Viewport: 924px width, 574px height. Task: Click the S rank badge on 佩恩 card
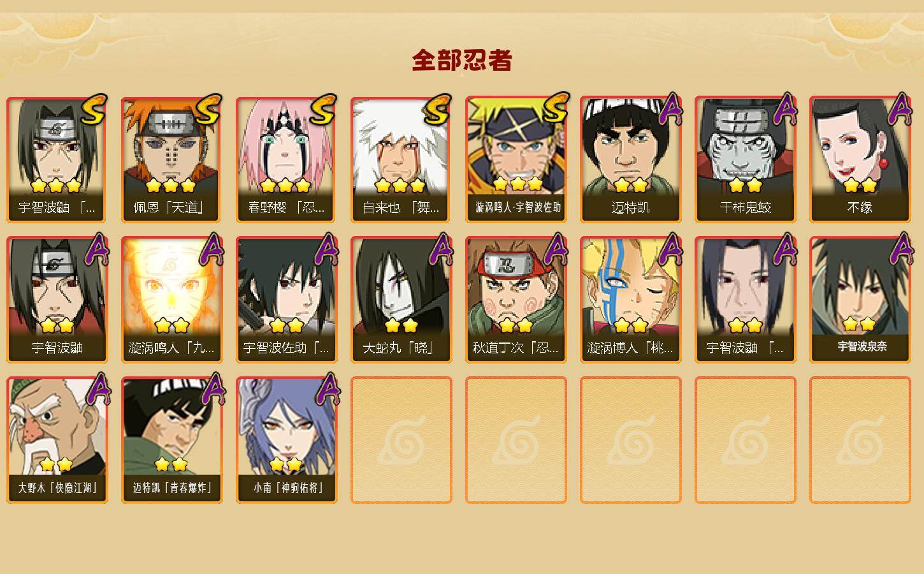(208, 110)
